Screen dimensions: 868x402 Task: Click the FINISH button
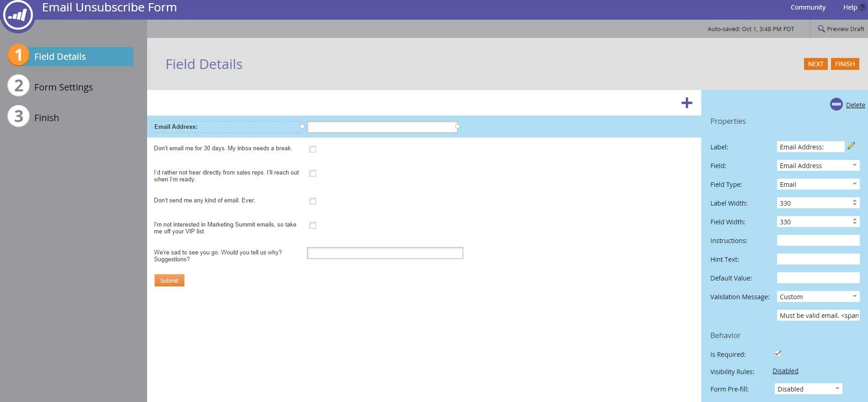coord(845,64)
